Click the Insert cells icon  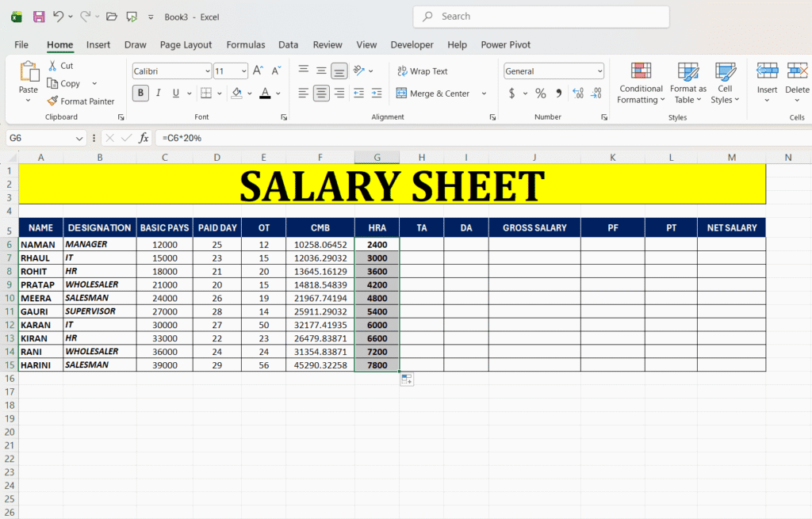[x=767, y=71]
